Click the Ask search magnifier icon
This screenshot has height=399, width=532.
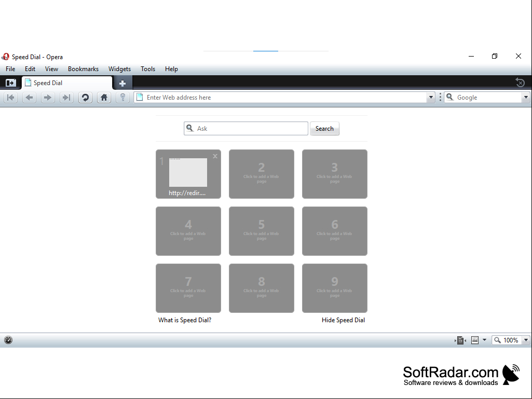click(x=190, y=128)
